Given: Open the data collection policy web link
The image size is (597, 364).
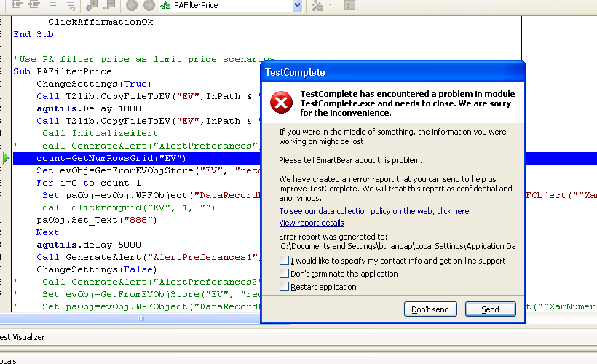Looking at the screenshot, I should click(x=373, y=211).
